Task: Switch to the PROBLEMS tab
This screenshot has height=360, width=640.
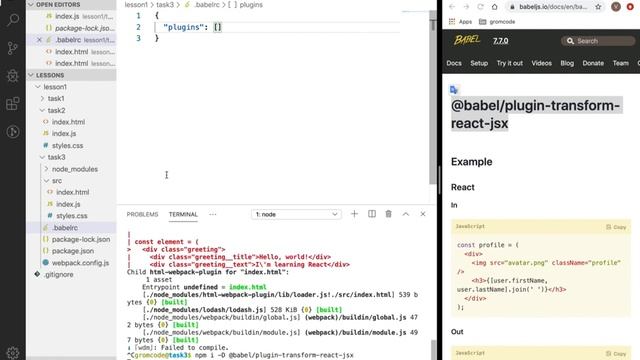Action: pos(142,214)
